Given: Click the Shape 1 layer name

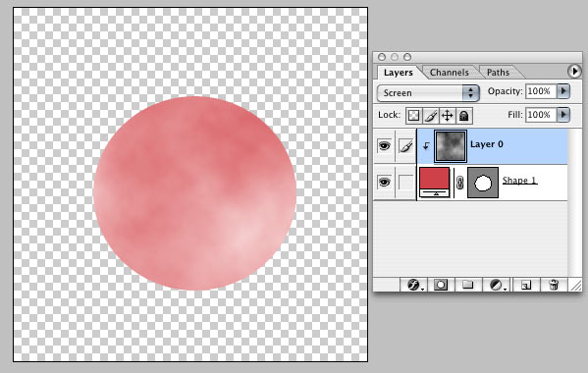Looking at the screenshot, I should pyautogui.click(x=519, y=181).
